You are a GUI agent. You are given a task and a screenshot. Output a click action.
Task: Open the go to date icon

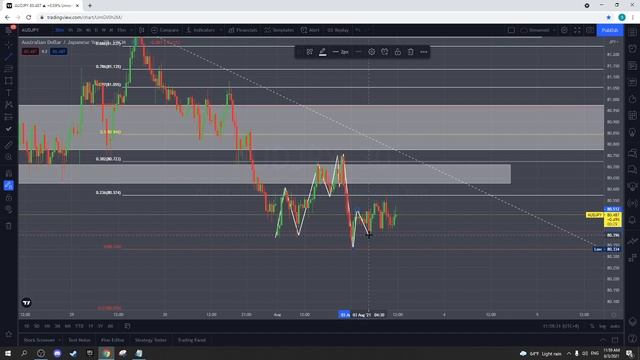[x=127, y=326]
